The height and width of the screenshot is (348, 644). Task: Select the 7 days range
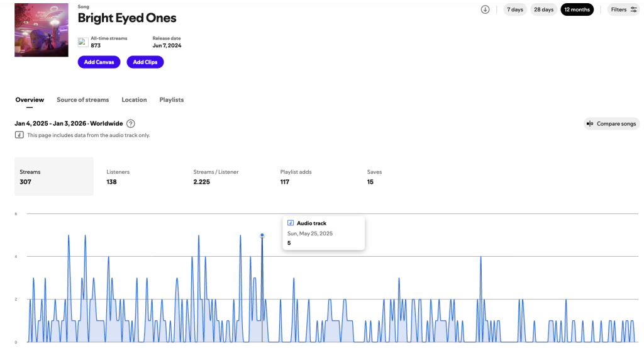point(514,9)
